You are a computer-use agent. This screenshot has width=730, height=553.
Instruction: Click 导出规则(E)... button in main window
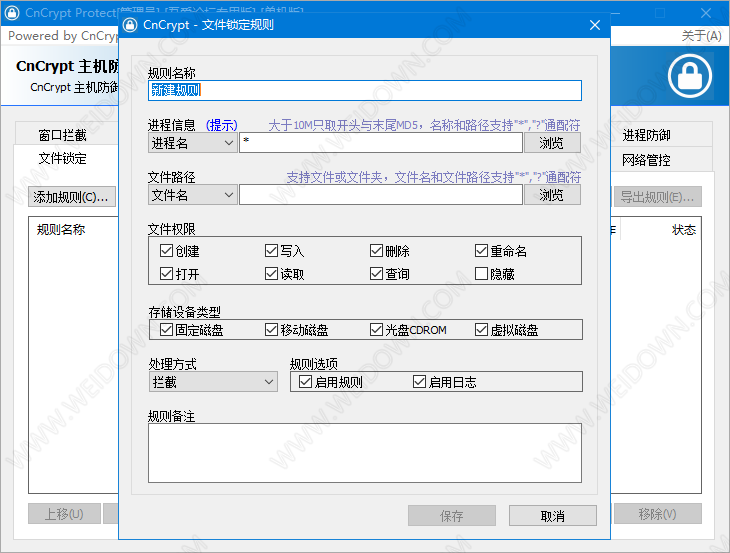pyautogui.click(x=657, y=197)
